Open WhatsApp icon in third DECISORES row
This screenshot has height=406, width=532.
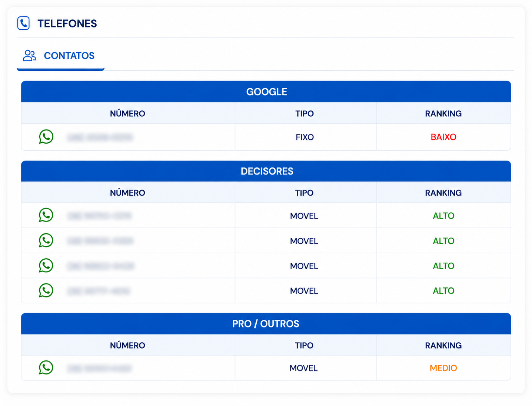coord(46,266)
